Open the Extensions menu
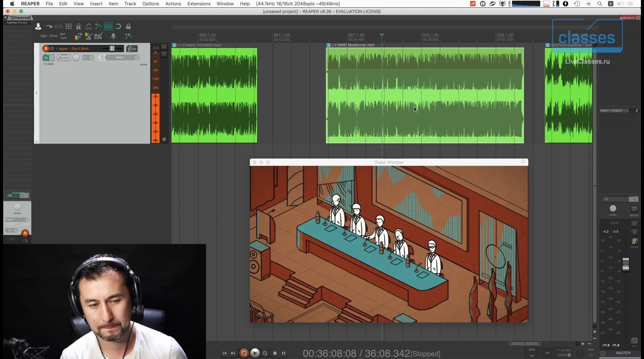This screenshot has width=644, height=359. (199, 3)
